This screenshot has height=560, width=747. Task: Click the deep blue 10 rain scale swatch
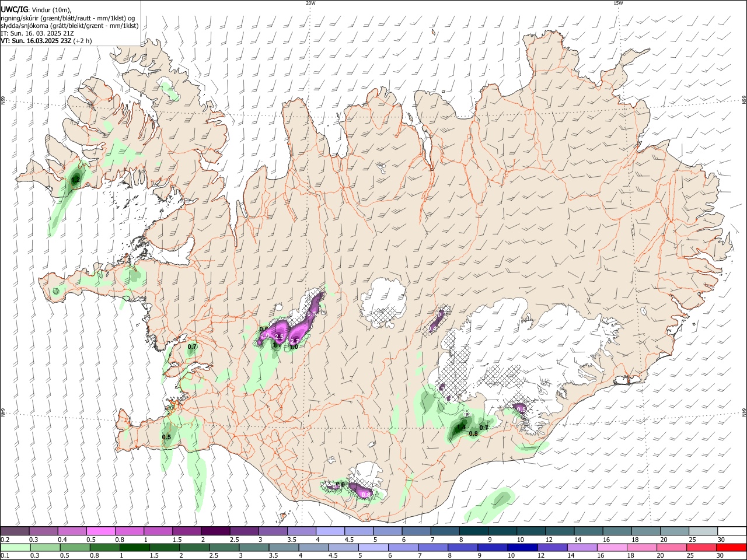[523, 547]
